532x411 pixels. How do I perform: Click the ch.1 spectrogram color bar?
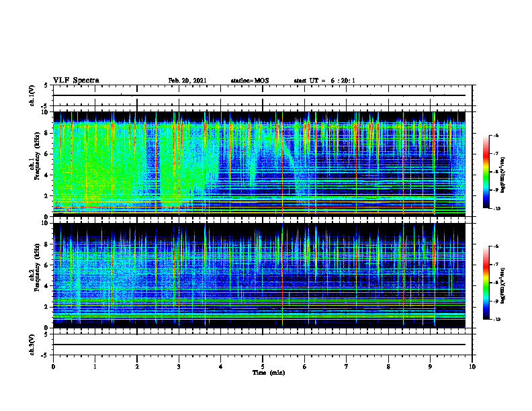(x=486, y=172)
